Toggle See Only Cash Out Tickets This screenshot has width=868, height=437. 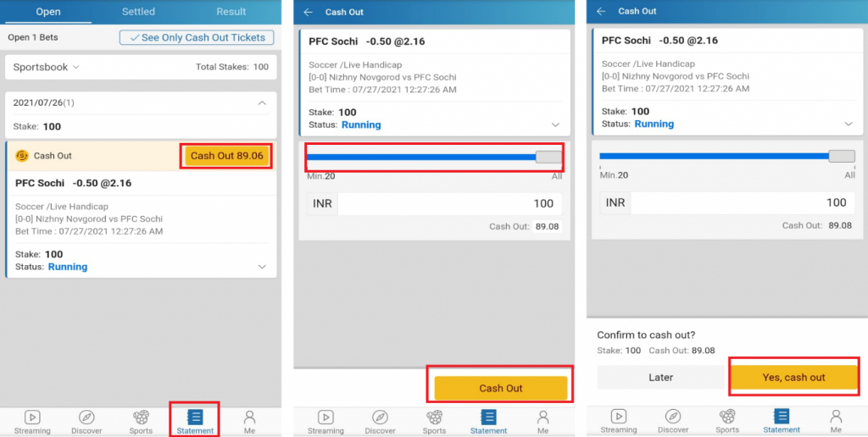[197, 37]
